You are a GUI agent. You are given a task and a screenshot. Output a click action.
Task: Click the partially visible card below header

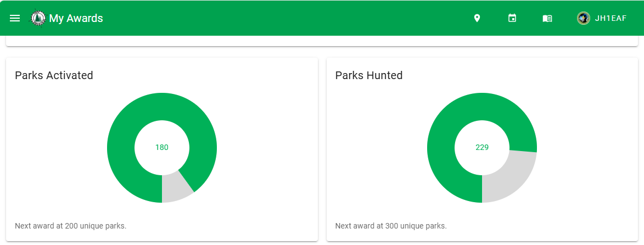(322, 41)
